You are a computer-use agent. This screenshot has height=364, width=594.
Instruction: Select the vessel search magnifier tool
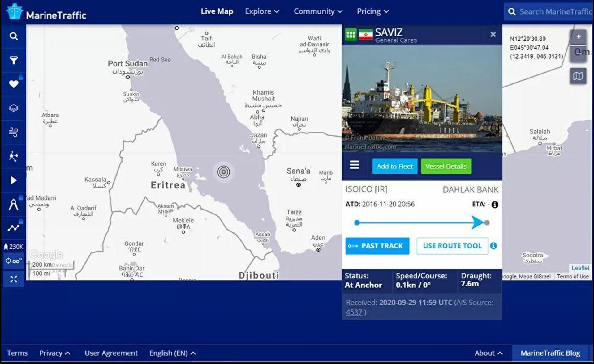pyautogui.click(x=14, y=36)
